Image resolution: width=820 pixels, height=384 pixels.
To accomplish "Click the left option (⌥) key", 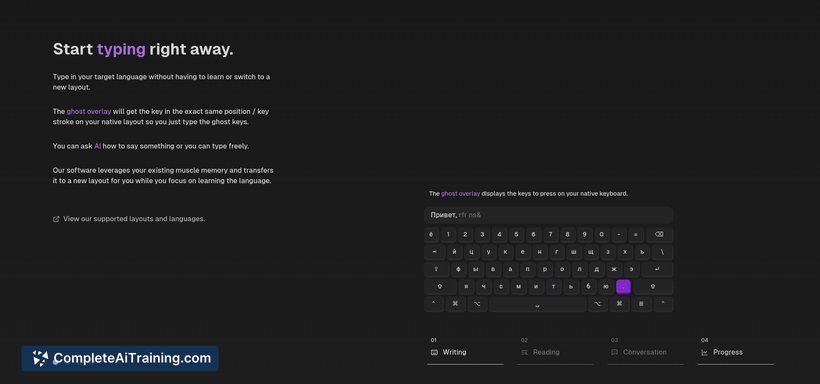I will click(x=477, y=304).
